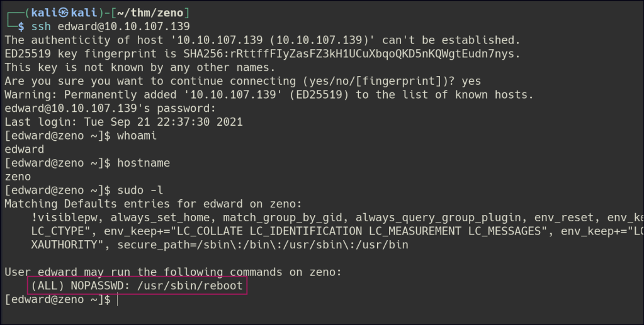
Task: Click the 'zeno' output under hostname
Action: click(18, 177)
